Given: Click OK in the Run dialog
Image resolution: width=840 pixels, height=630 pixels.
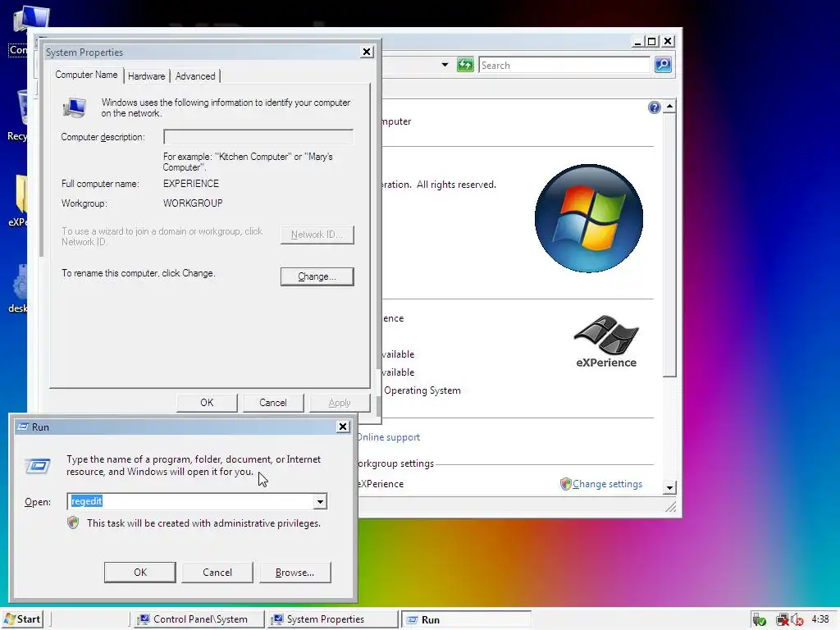Looking at the screenshot, I should [139, 572].
